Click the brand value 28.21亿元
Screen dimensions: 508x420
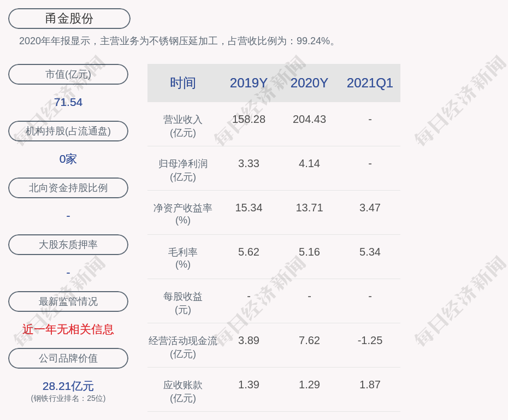click(x=68, y=386)
